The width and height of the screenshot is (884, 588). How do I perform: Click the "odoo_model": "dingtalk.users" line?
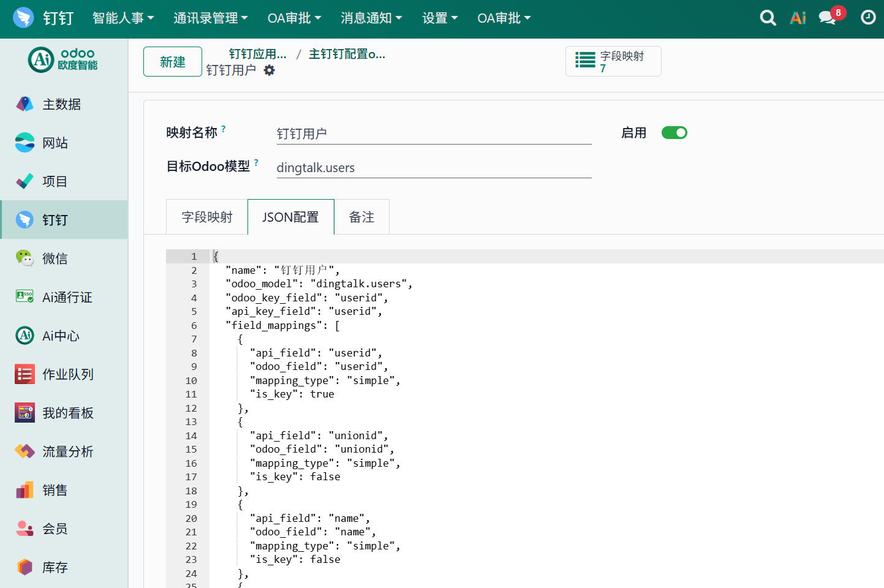click(319, 284)
